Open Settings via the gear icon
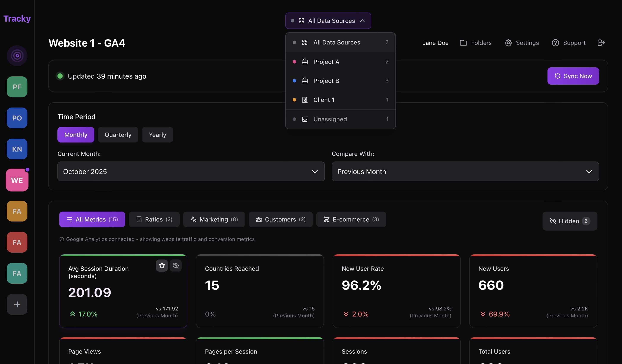 click(508, 43)
